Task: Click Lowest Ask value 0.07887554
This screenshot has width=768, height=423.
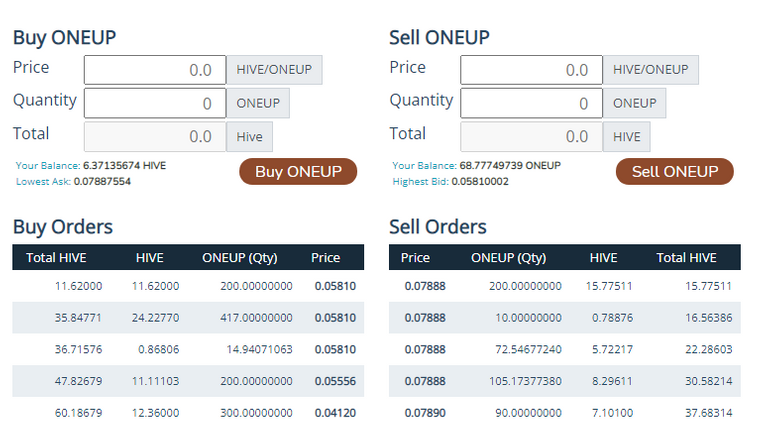Action: click(102, 182)
